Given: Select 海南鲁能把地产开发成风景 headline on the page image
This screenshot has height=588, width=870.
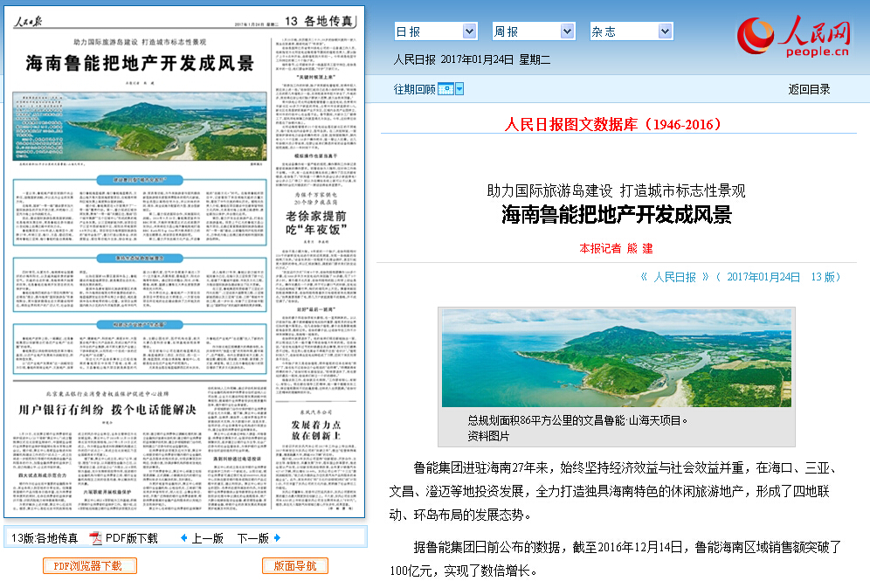Looking at the screenshot, I should click(x=140, y=63).
